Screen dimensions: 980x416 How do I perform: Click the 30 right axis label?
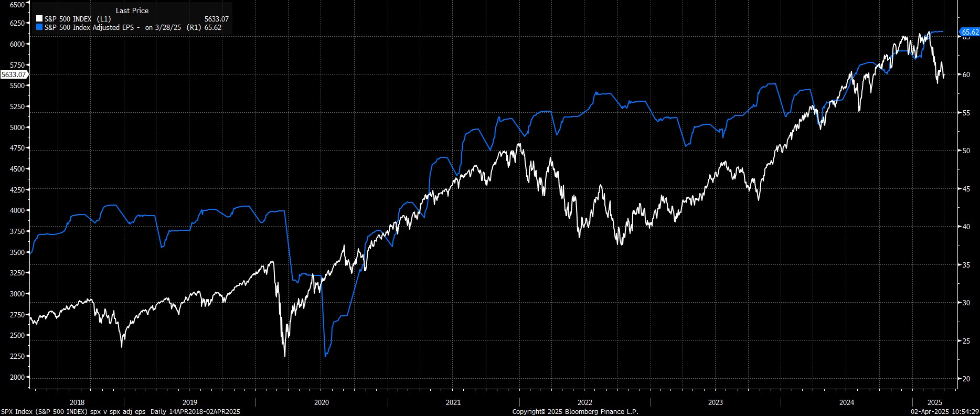pos(966,303)
